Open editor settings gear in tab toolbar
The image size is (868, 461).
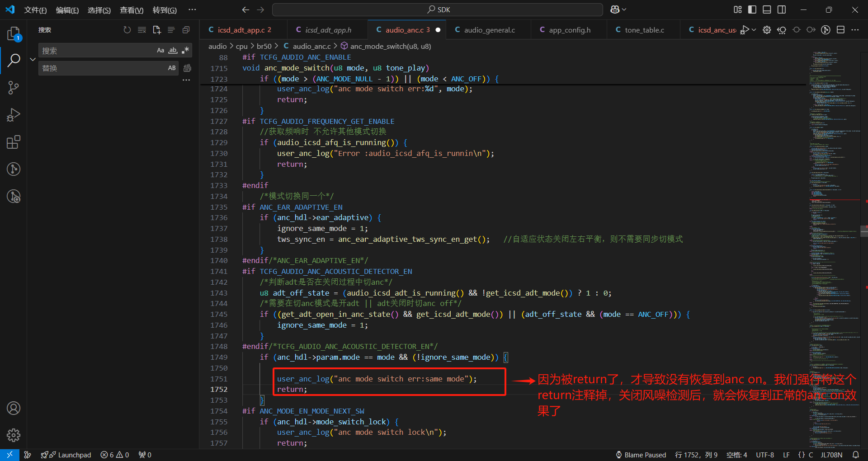767,30
